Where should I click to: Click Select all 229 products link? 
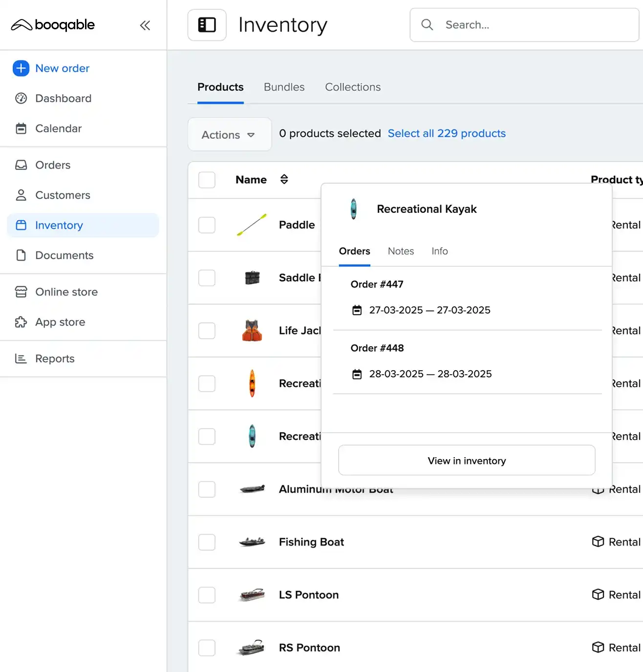(447, 134)
